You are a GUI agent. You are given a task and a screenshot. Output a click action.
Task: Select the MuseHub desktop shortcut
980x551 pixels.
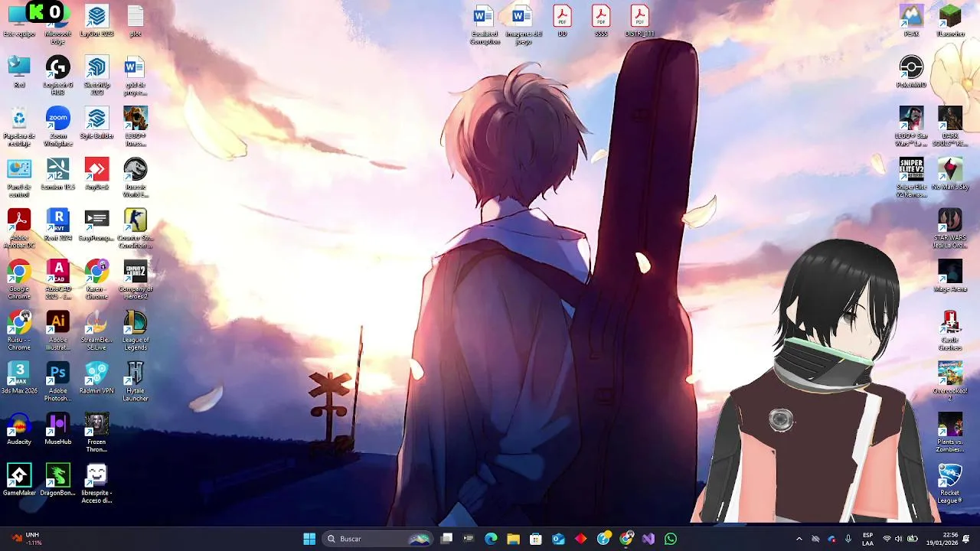click(57, 429)
